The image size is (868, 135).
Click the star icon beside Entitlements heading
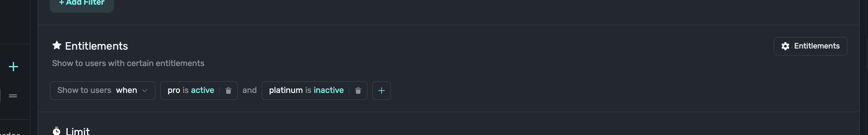coord(57,45)
